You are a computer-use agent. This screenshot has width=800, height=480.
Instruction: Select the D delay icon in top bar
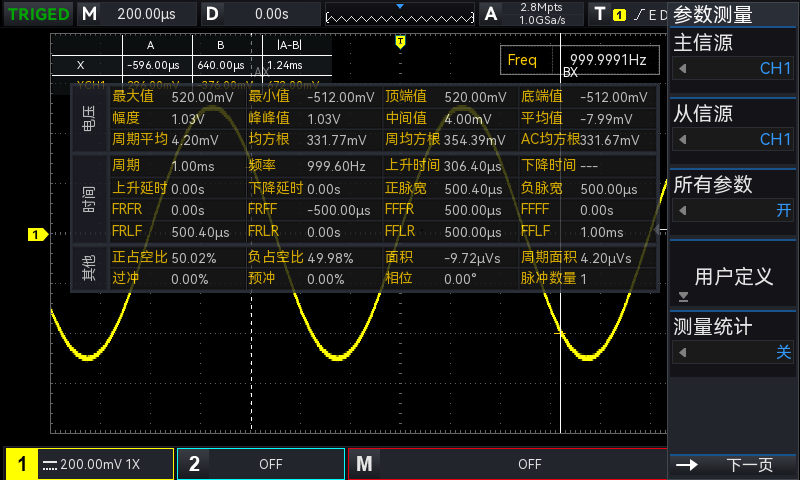212,14
